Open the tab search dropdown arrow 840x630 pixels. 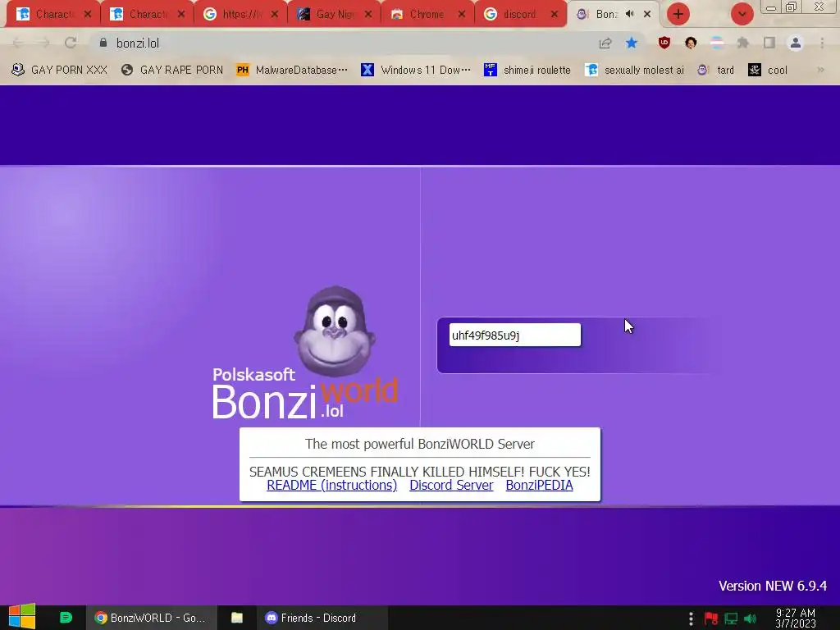[742, 14]
